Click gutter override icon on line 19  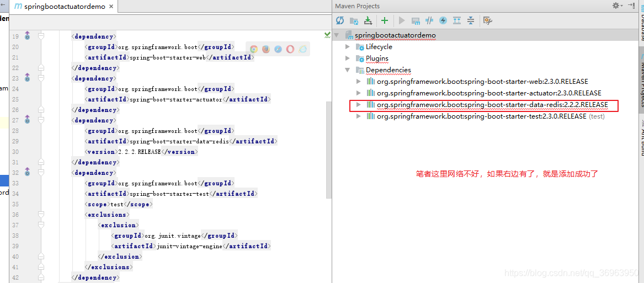27,35
